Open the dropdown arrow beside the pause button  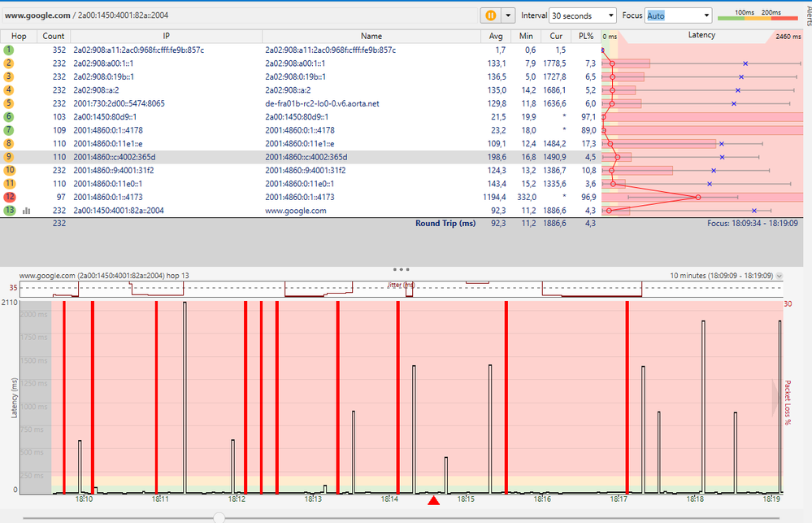point(508,15)
